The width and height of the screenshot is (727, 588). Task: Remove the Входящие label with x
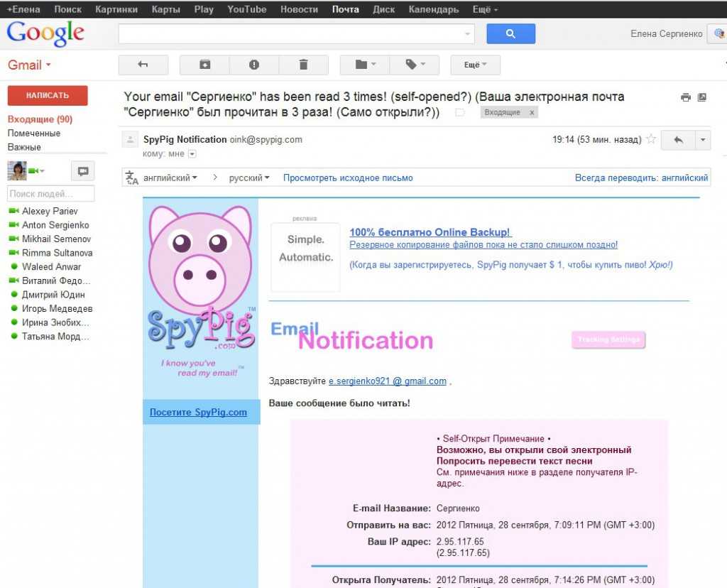tap(532, 113)
